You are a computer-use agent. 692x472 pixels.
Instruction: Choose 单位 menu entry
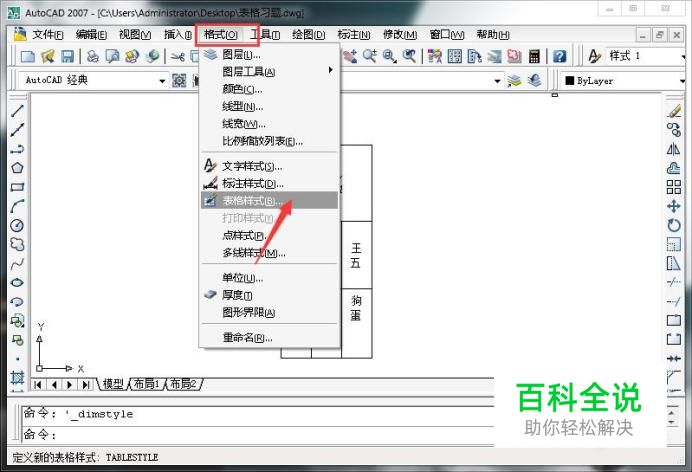point(269,278)
